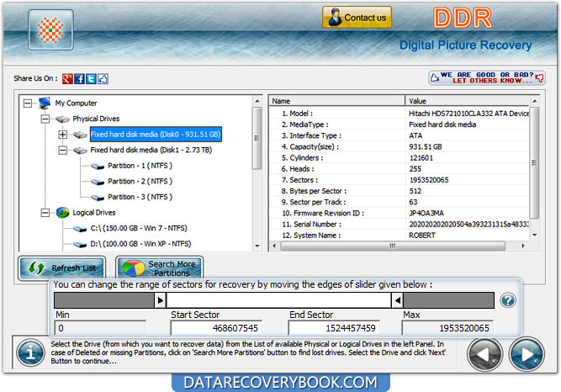Screen dimensions: 561x392
Task: Collapse the Physical Drives node
Action: pyautogui.click(x=45, y=119)
